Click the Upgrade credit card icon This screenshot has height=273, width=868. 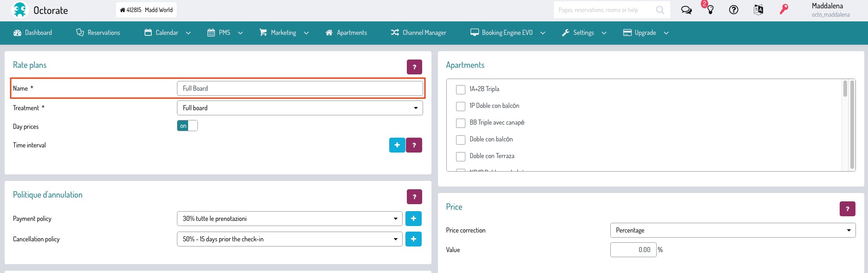point(627,33)
